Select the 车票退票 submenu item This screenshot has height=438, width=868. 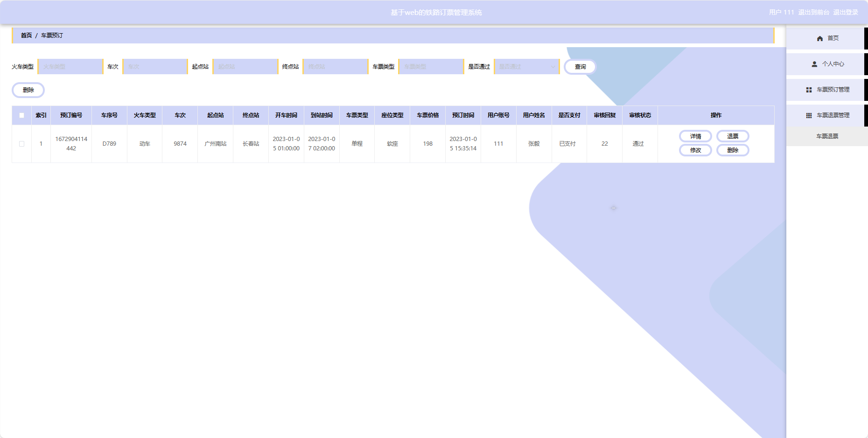click(827, 136)
